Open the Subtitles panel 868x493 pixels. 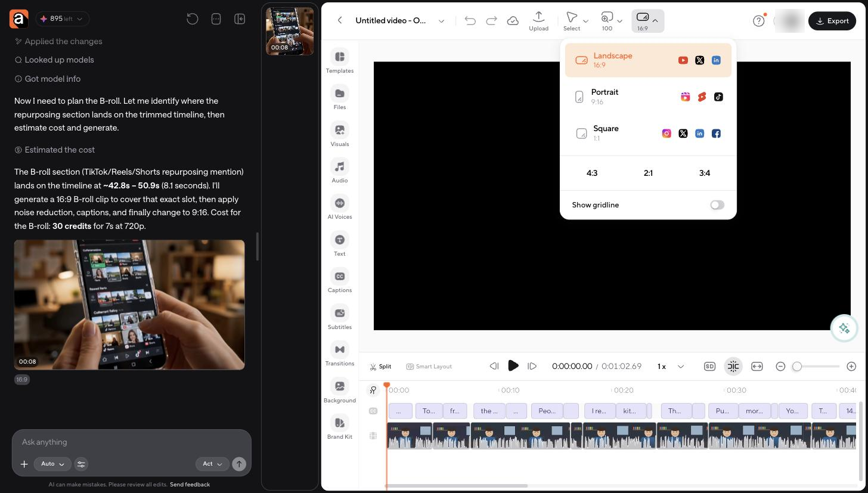click(x=340, y=318)
